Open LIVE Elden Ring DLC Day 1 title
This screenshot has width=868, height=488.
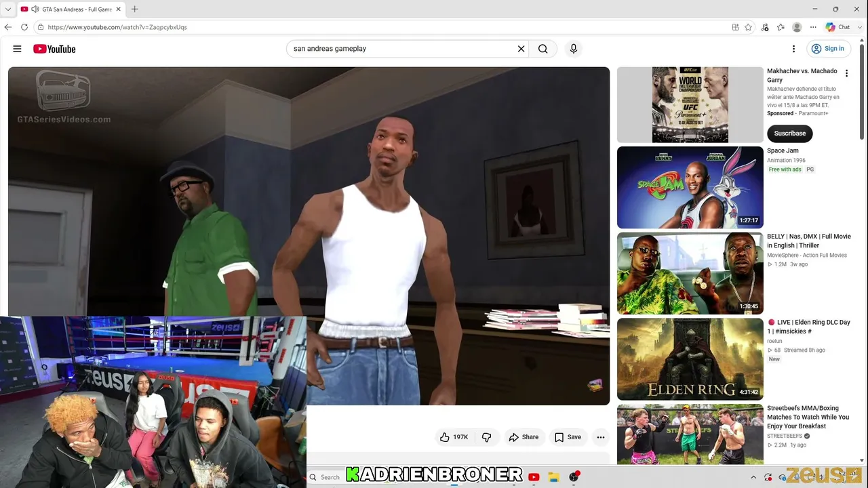[x=809, y=327]
